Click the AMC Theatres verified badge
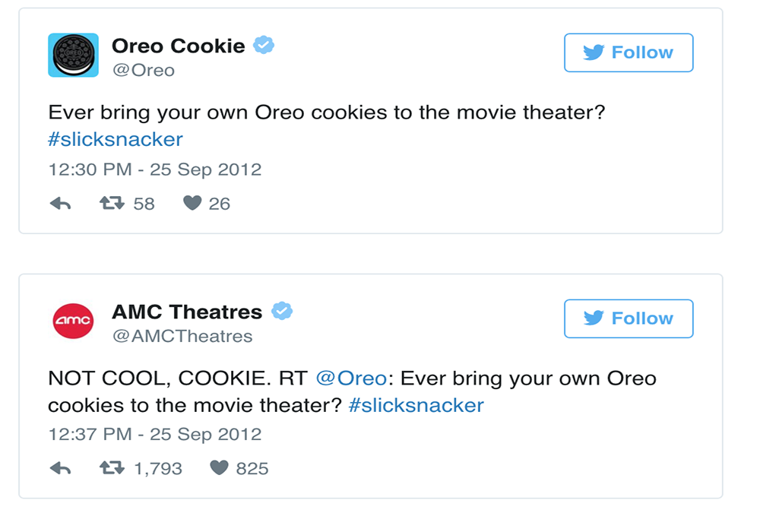The image size is (760, 532). pyautogui.click(x=282, y=311)
